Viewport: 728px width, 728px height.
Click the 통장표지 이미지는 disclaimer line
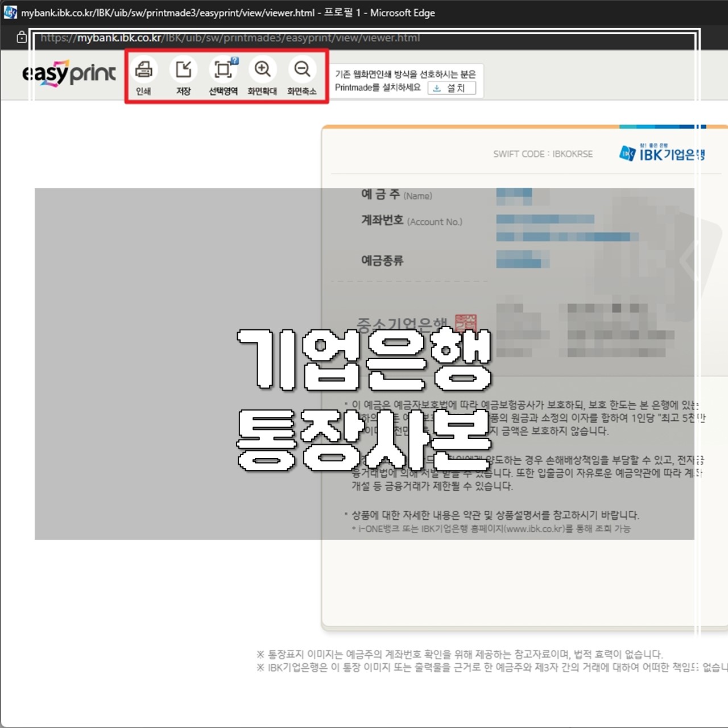[x=460, y=655]
